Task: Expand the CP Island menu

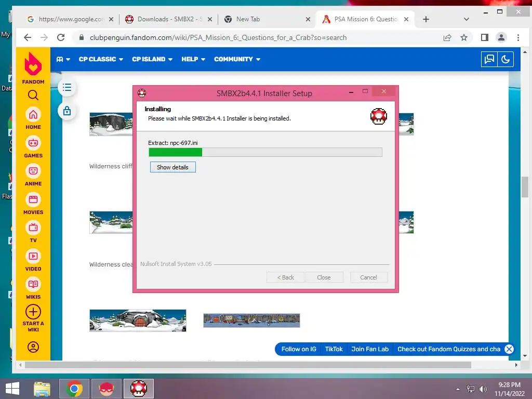Action: (152, 59)
